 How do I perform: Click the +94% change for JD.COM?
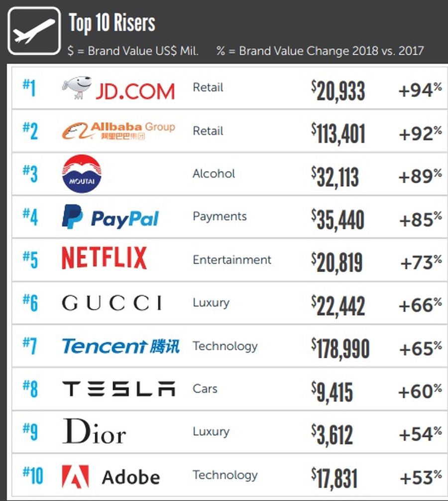pos(420,90)
